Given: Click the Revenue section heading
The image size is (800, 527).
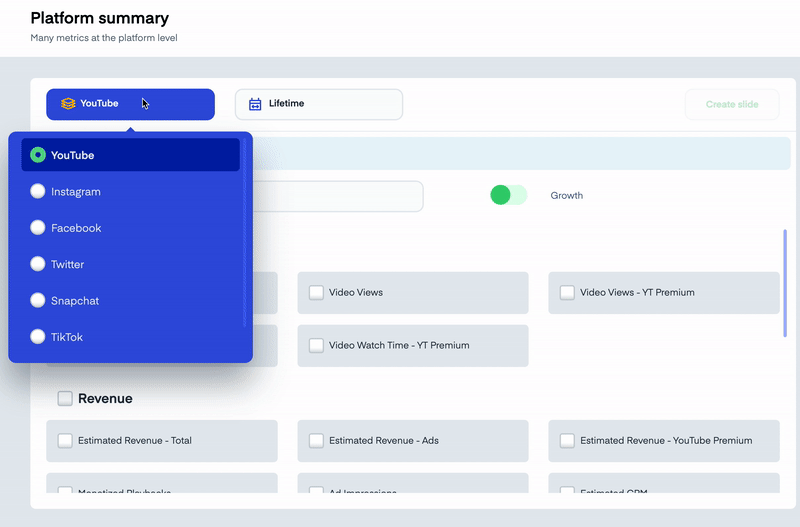Looking at the screenshot, I should coord(105,398).
